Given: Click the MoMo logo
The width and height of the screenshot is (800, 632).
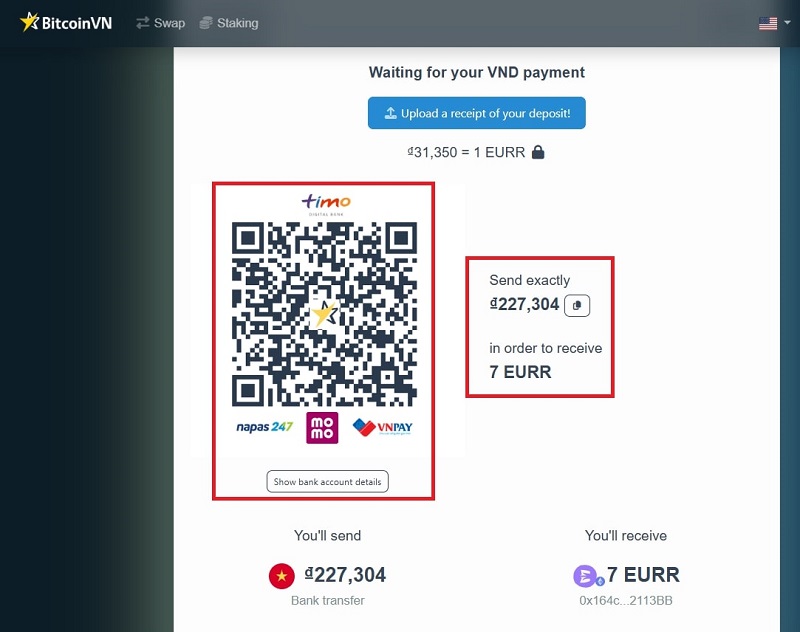Looking at the screenshot, I should click(x=322, y=427).
